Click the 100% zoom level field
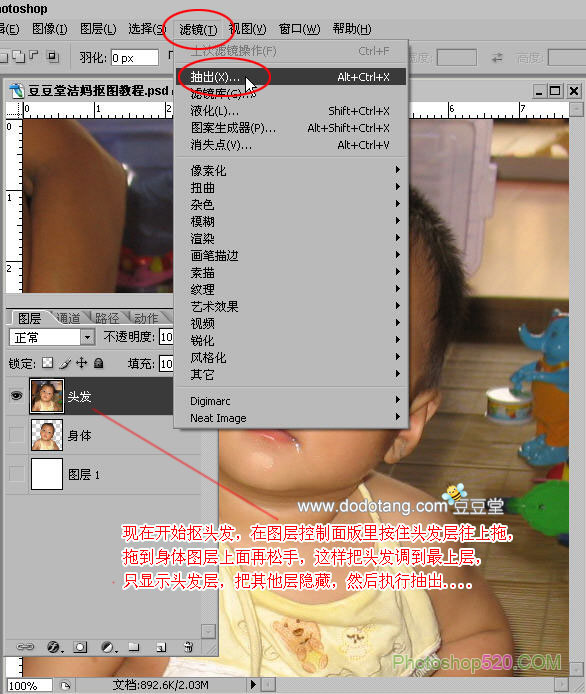586x694 pixels. coord(29,686)
